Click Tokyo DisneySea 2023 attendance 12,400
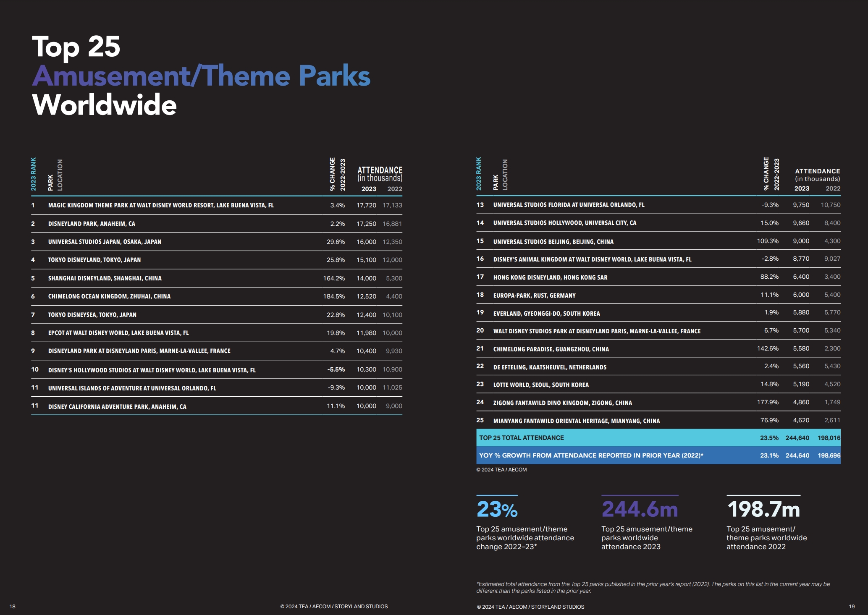This screenshot has height=615, width=868. pos(366,315)
